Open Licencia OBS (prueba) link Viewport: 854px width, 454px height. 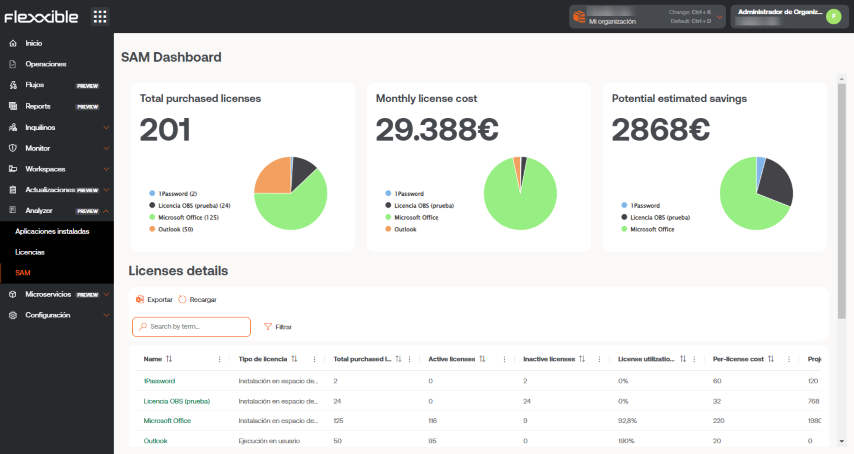pos(176,401)
